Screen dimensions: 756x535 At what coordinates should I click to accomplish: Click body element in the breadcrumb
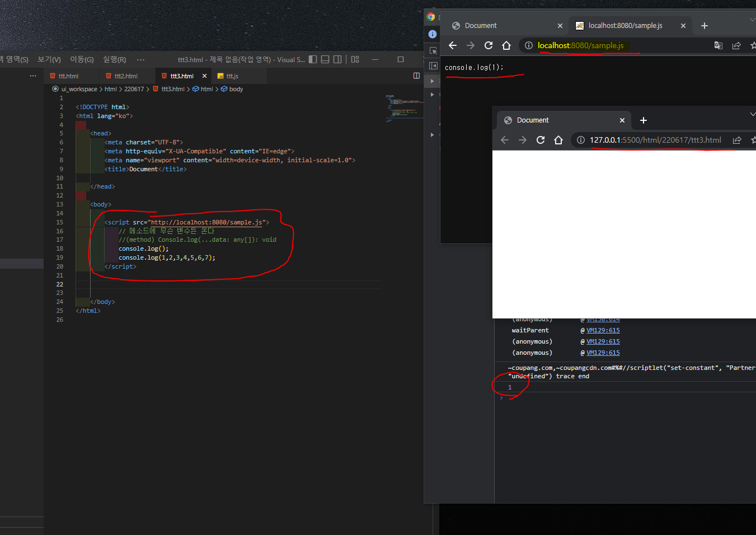(x=236, y=89)
